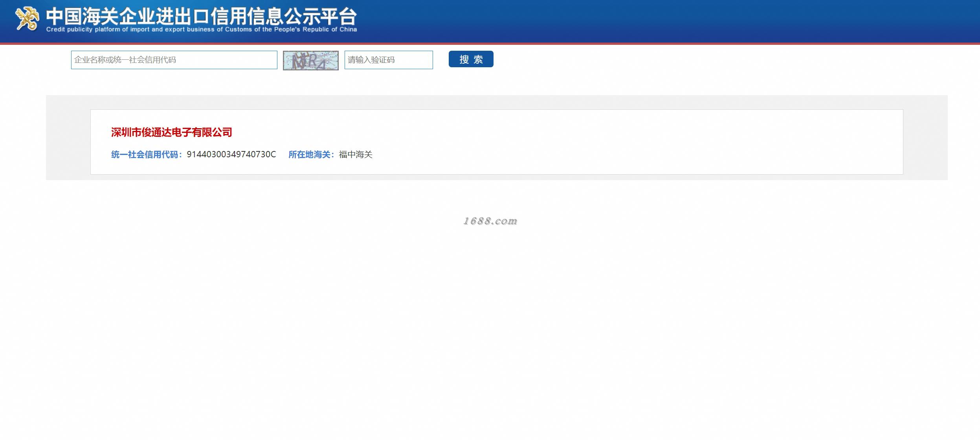Click the 1688.com watermark text
Screen dimensions: 980x440
tap(490, 221)
